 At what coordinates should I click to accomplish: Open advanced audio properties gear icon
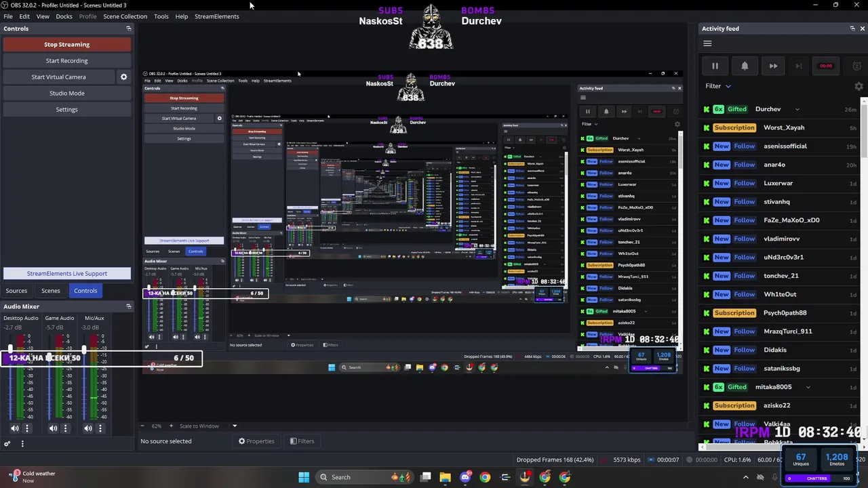[7, 444]
